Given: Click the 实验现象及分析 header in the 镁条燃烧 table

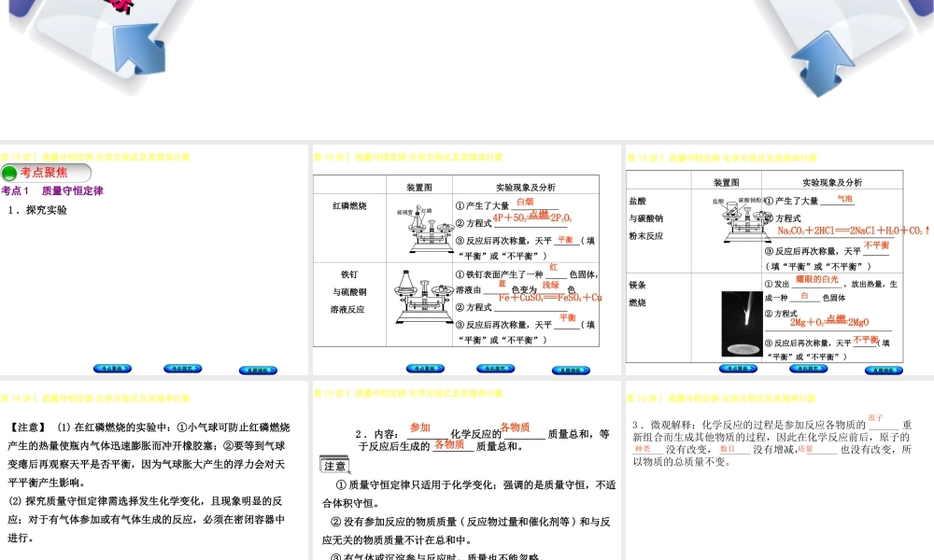Looking at the screenshot, I should 832,183.
